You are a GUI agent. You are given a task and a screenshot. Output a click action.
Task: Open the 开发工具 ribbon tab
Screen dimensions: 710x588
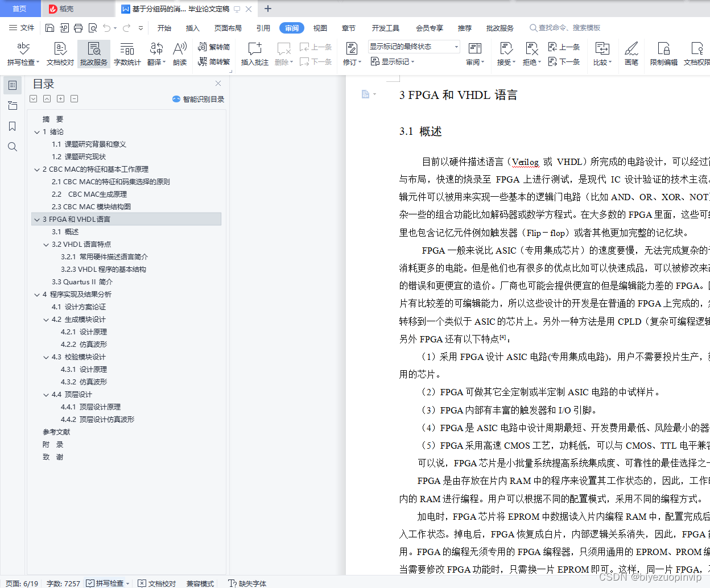[386, 28]
